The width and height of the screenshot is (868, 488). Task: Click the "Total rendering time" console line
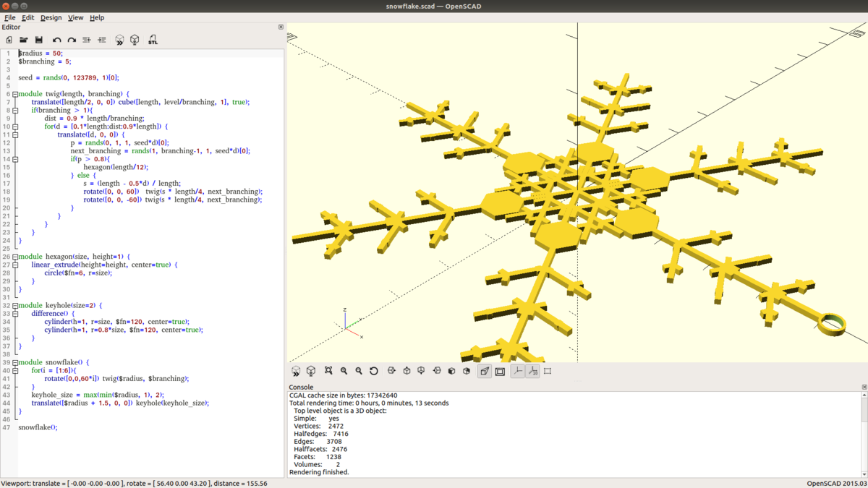click(x=369, y=403)
